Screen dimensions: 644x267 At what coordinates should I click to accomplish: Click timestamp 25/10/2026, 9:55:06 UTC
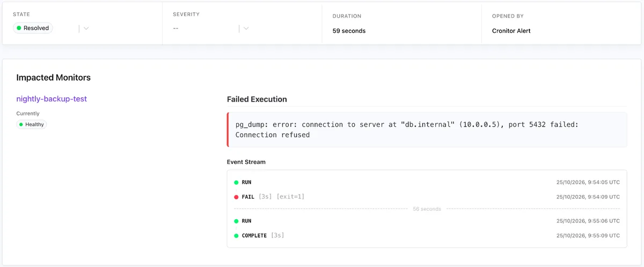click(x=588, y=221)
